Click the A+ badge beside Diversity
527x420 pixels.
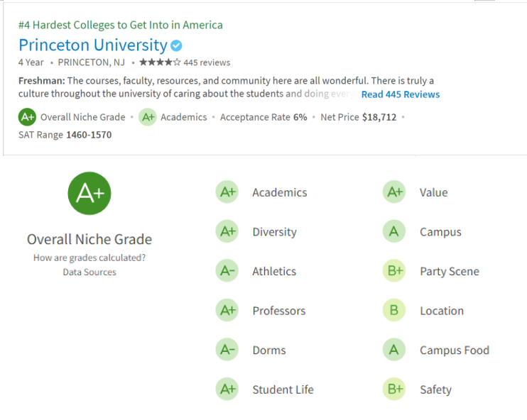pos(227,232)
